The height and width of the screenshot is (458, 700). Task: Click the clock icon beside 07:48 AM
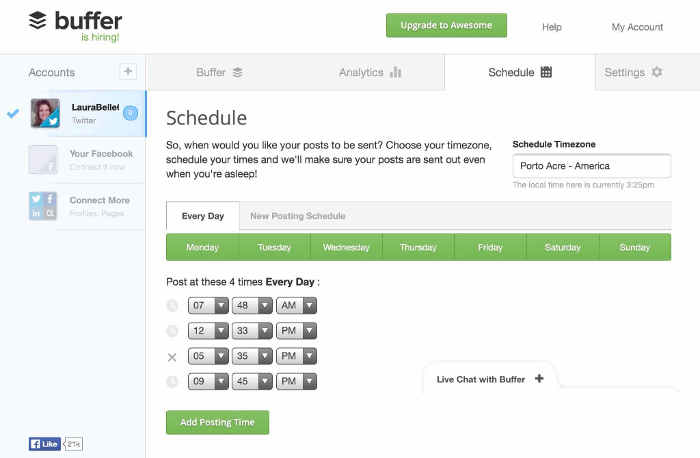coord(172,305)
